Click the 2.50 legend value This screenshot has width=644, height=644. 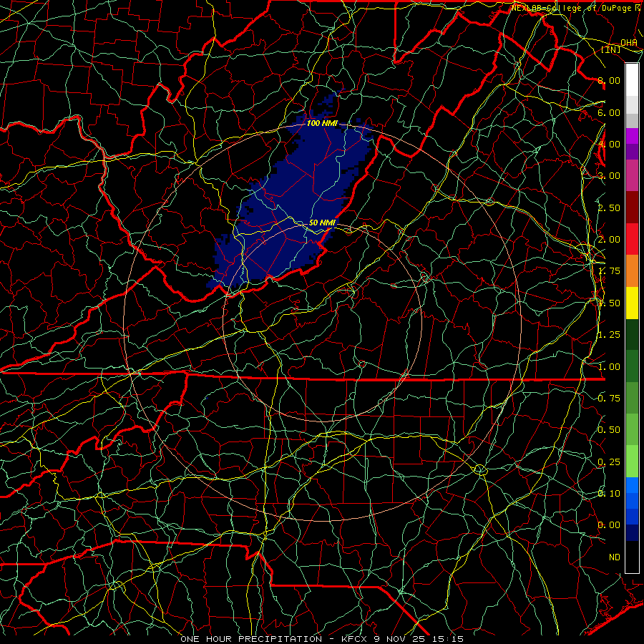[610, 208]
